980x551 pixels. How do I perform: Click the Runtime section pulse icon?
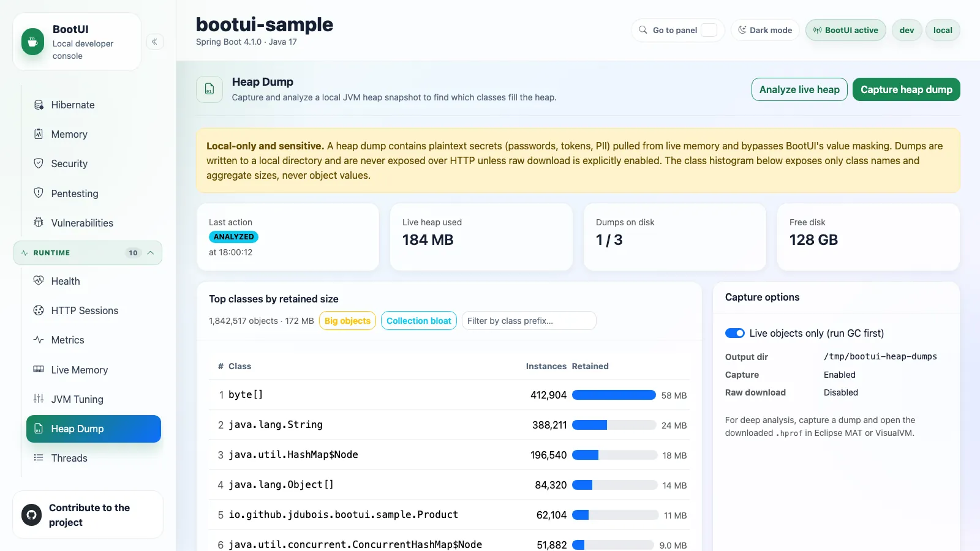24,253
